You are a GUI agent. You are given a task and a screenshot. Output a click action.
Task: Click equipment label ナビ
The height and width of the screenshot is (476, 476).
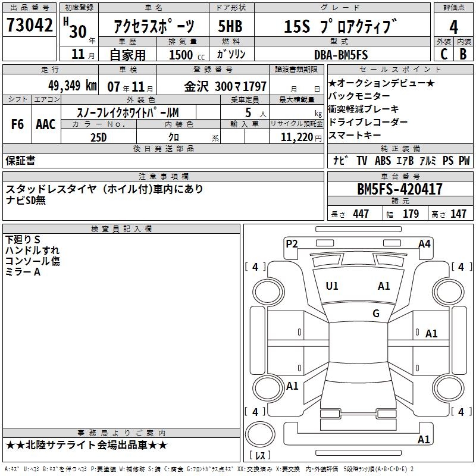coord(340,160)
